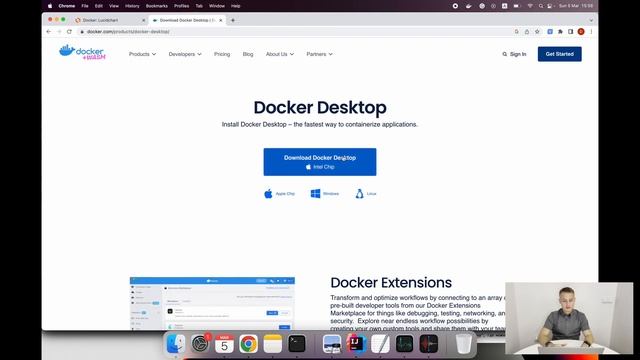Go back to previous page

point(49,31)
